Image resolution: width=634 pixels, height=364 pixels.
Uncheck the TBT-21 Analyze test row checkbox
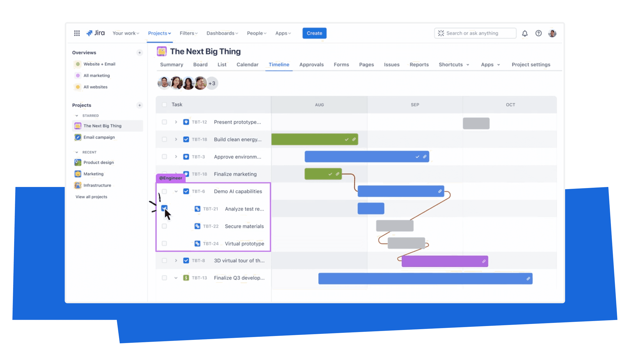(164, 208)
